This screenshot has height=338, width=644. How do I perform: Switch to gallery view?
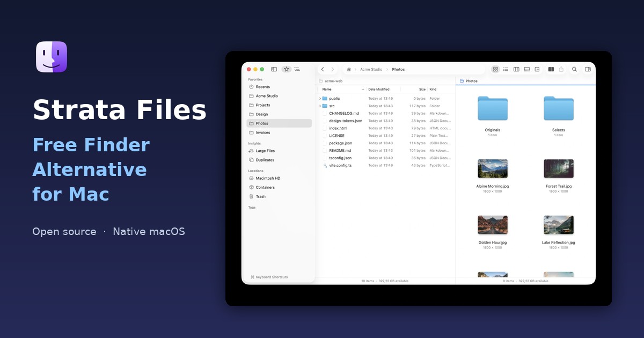pyautogui.click(x=527, y=69)
